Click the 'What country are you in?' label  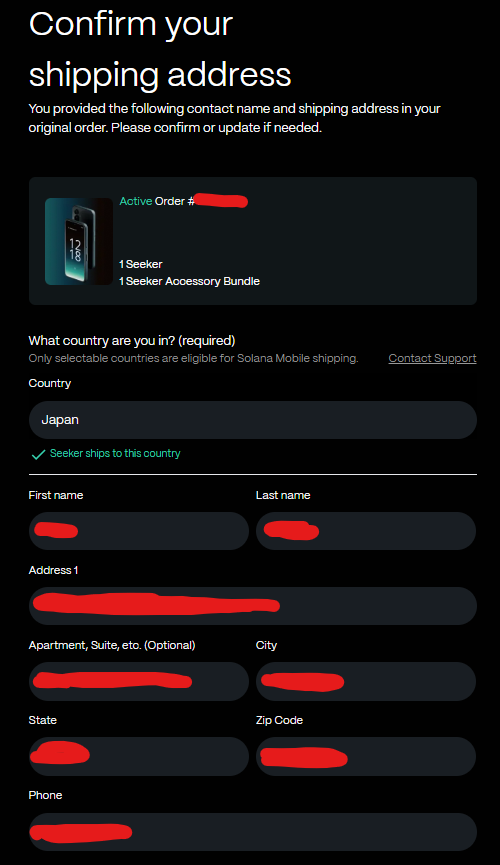pos(132,340)
